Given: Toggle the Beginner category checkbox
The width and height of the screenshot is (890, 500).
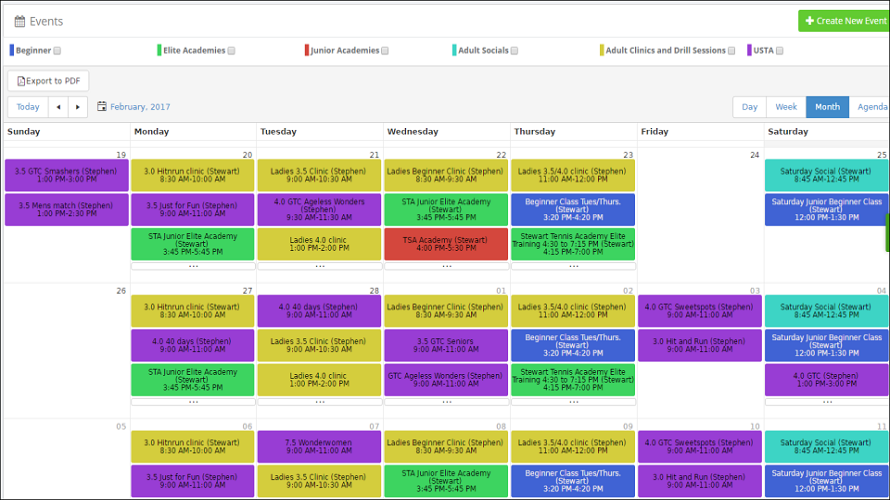Looking at the screenshot, I should point(57,51).
